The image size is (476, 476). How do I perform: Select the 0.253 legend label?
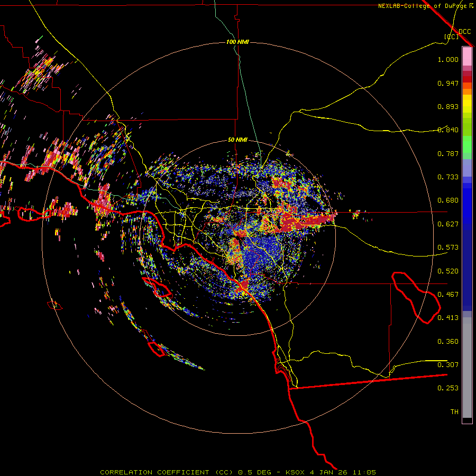(448, 388)
